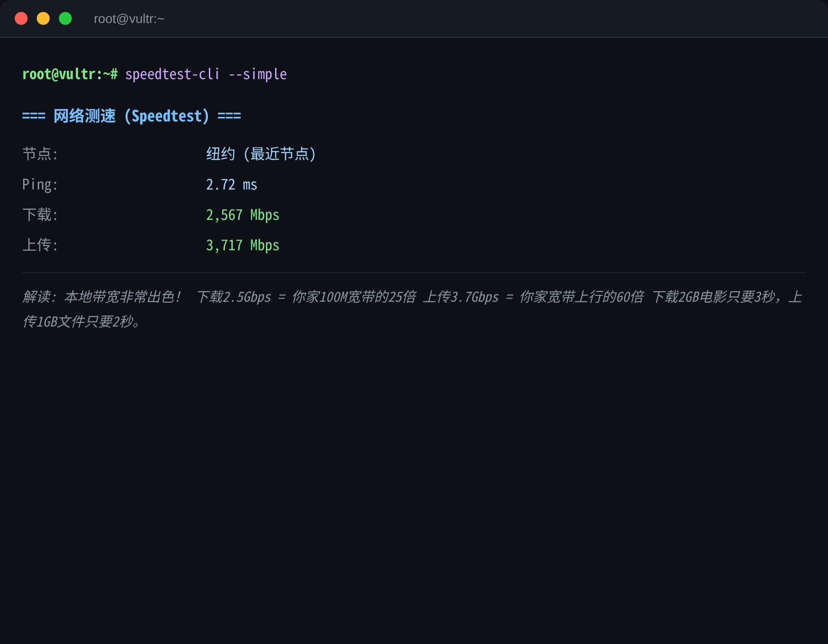Click the 2.72 ms ping value
This screenshot has width=828, height=644.
tap(232, 184)
